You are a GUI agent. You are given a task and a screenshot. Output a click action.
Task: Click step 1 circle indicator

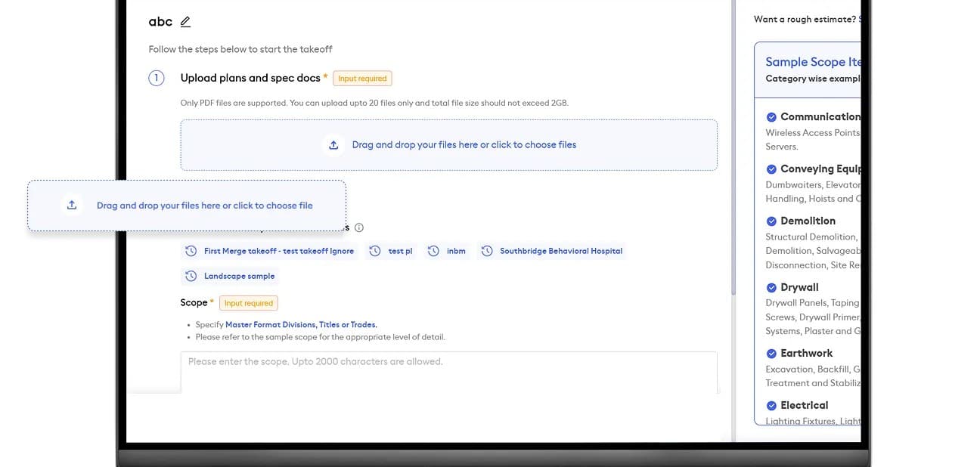(157, 78)
